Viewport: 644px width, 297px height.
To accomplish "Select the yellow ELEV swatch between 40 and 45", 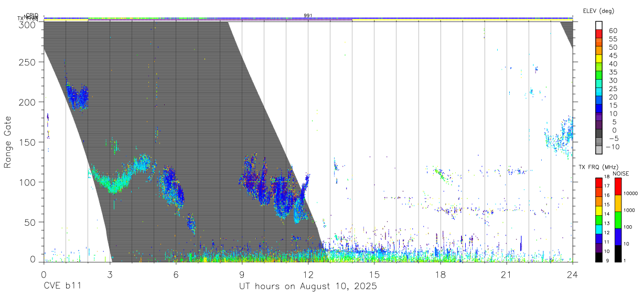I will coord(599,59).
